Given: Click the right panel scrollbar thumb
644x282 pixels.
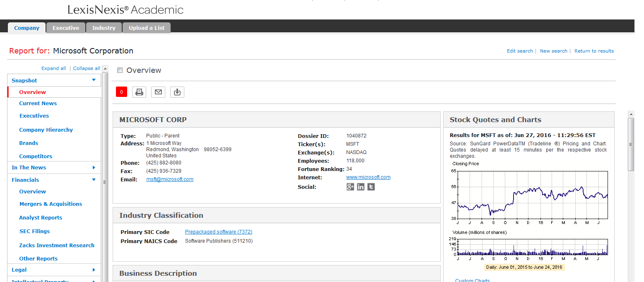Looking at the screenshot, I should click(x=631, y=144).
